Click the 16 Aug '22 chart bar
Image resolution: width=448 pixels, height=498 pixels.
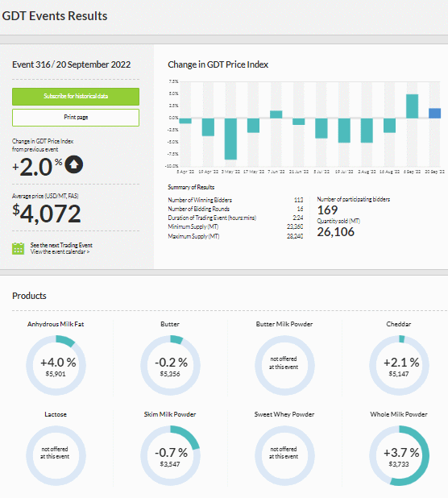[x=389, y=126]
